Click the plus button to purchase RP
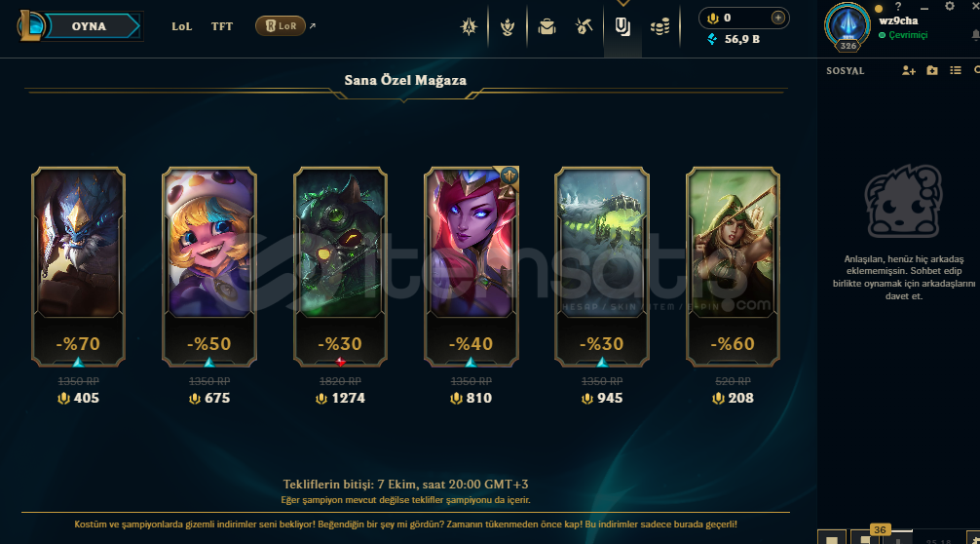Viewport: 980px width, 544px height. click(x=777, y=19)
